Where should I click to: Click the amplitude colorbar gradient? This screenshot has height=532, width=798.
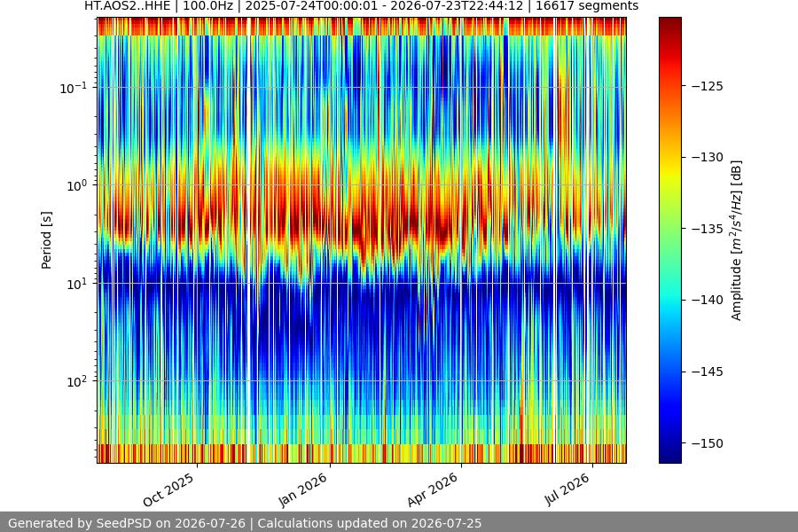tap(669, 240)
